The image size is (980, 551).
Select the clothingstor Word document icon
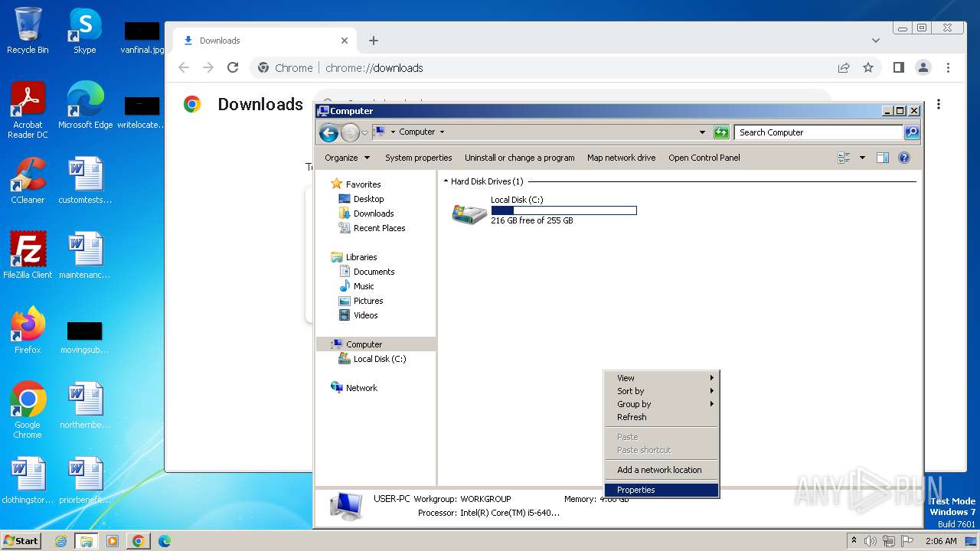point(28,481)
